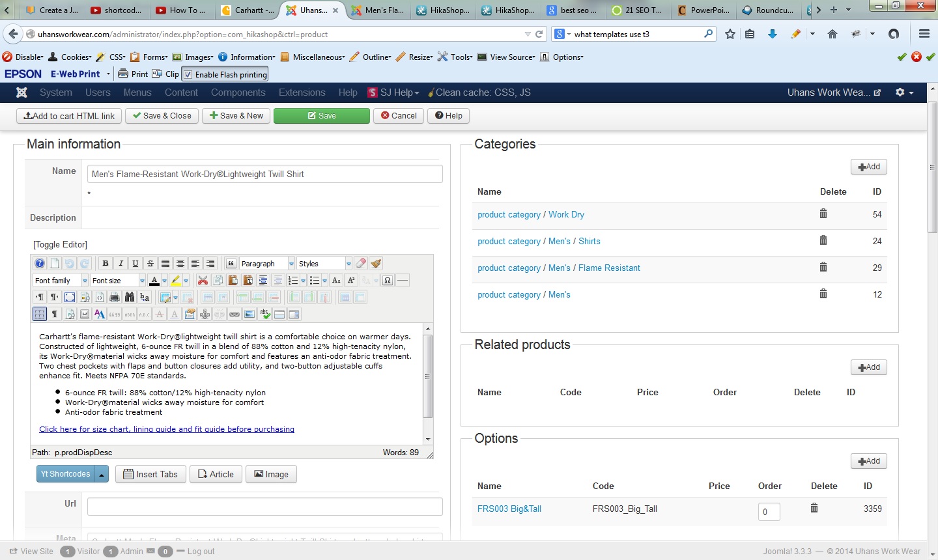This screenshot has width=938, height=560.
Task: Insert a blockquote in the editor
Action: [231, 264]
